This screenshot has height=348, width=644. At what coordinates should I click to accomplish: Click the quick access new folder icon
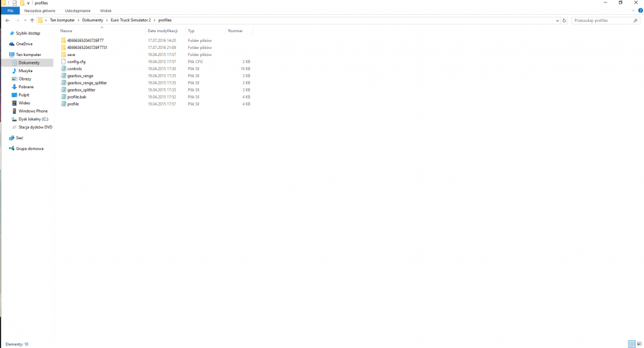click(22, 3)
